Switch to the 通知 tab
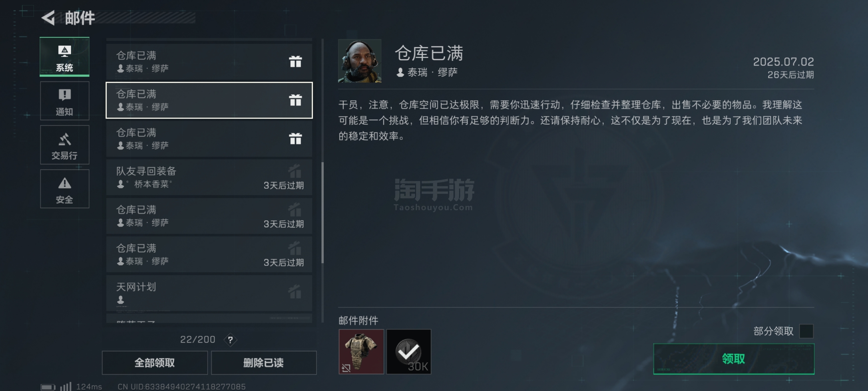The width and height of the screenshot is (868, 391). 64,101
